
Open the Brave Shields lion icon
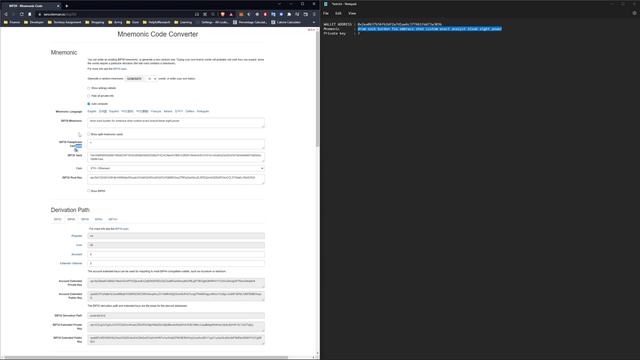(x=222, y=14)
